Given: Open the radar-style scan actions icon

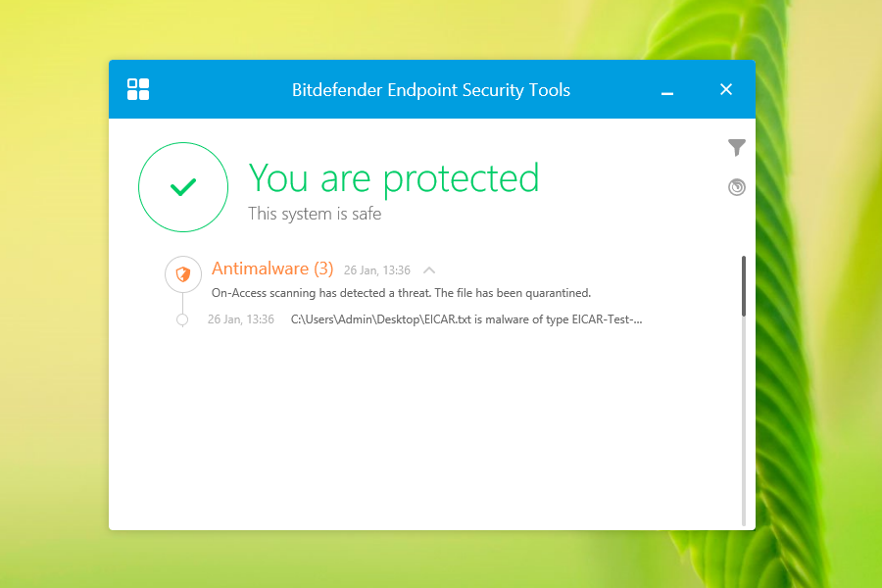Looking at the screenshot, I should [737, 186].
